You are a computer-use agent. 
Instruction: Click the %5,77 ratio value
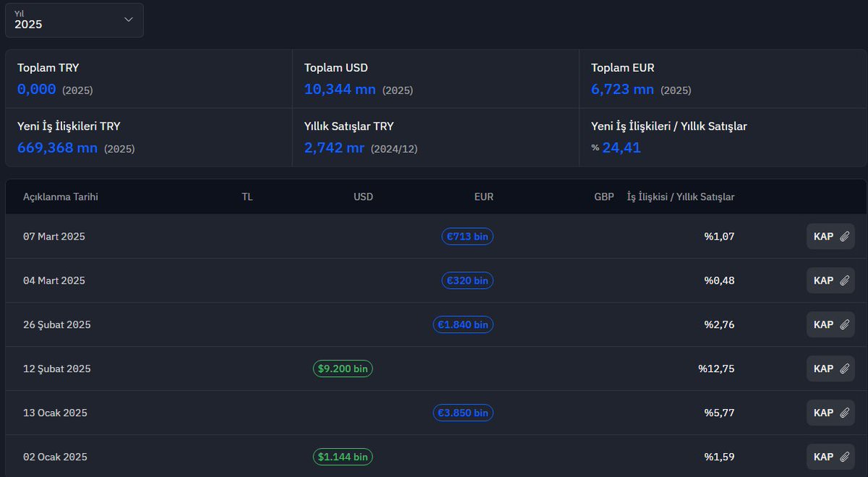[x=720, y=413]
